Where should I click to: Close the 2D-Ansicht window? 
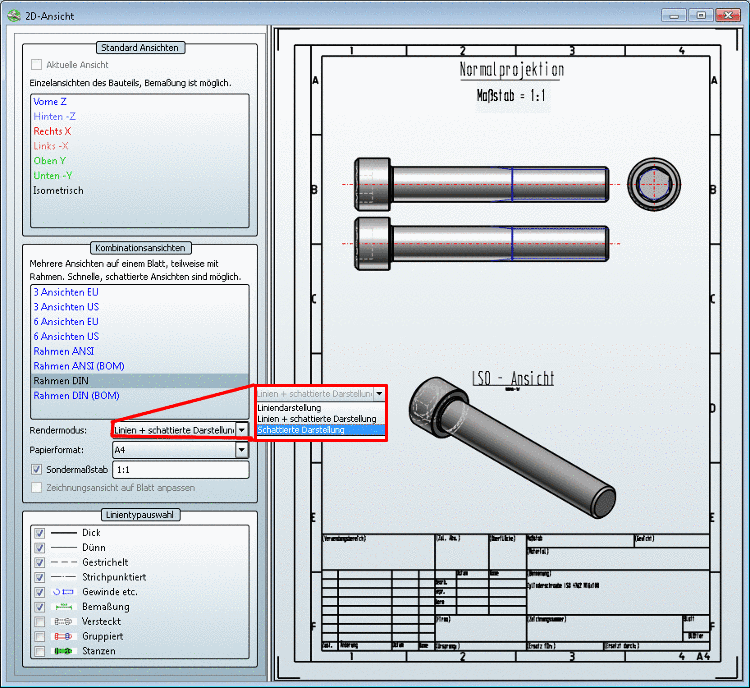coord(728,15)
